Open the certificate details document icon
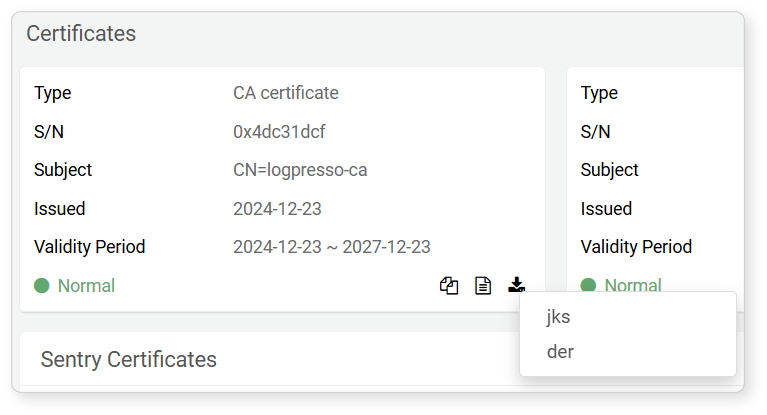Viewport: 767px width, 415px height. tap(483, 285)
